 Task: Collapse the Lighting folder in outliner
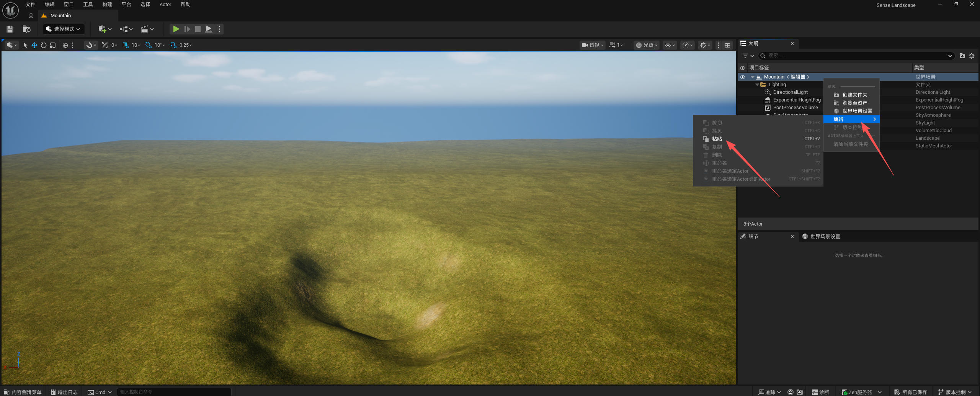point(757,85)
